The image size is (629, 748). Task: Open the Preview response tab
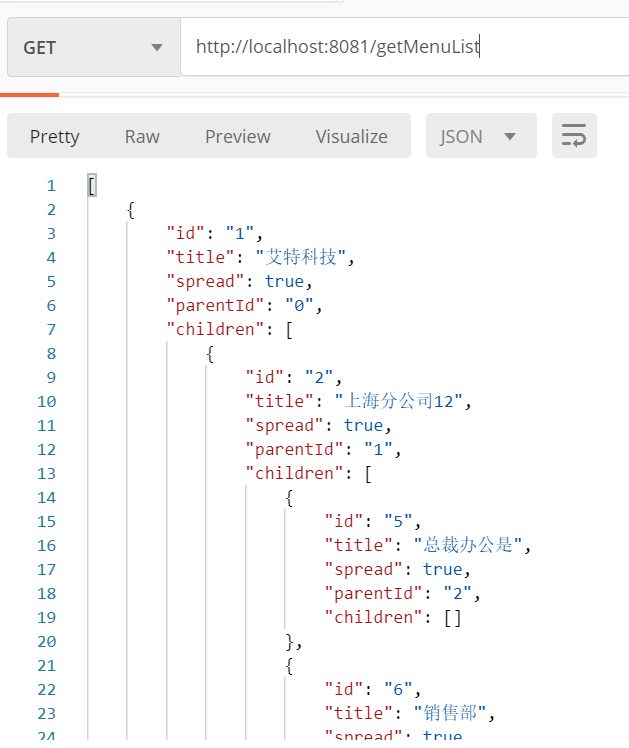(x=238, y=136)
